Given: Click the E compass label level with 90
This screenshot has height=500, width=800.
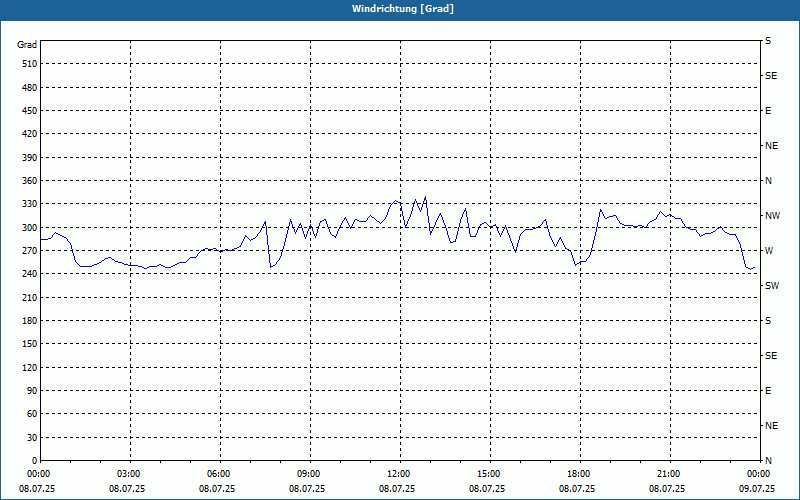Looking at the screenshot, I should coord(768,391).
